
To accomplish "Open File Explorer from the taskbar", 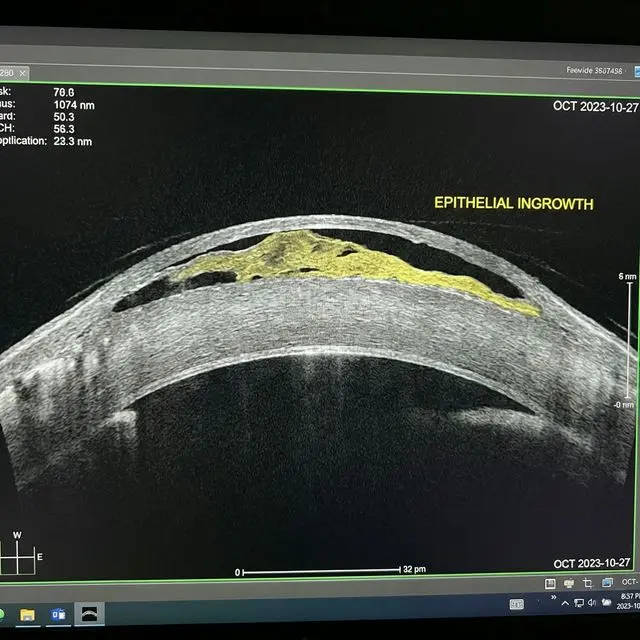I will pyautogui.click(x=27, y=613).
